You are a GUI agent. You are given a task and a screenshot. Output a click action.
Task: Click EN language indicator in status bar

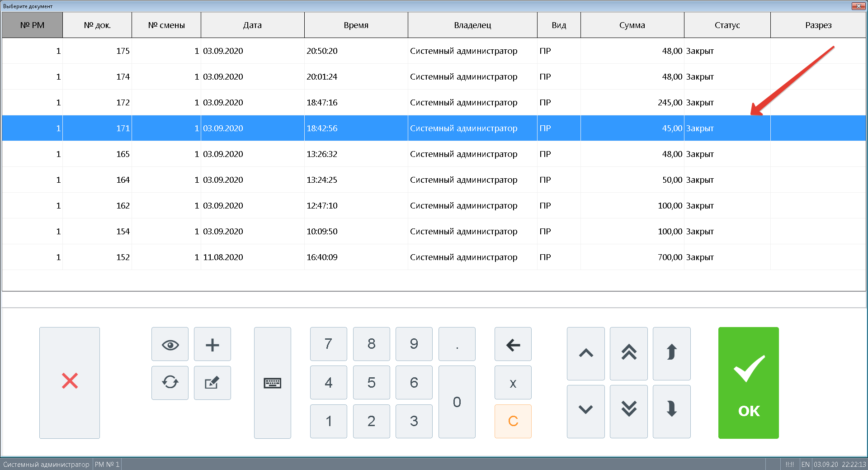[806, 464]
